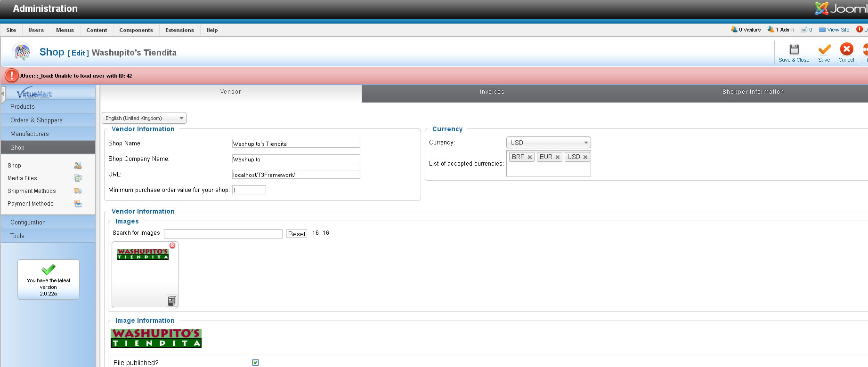Remove USD from accepted currencies
868x367 pixels.
point(585,157)
